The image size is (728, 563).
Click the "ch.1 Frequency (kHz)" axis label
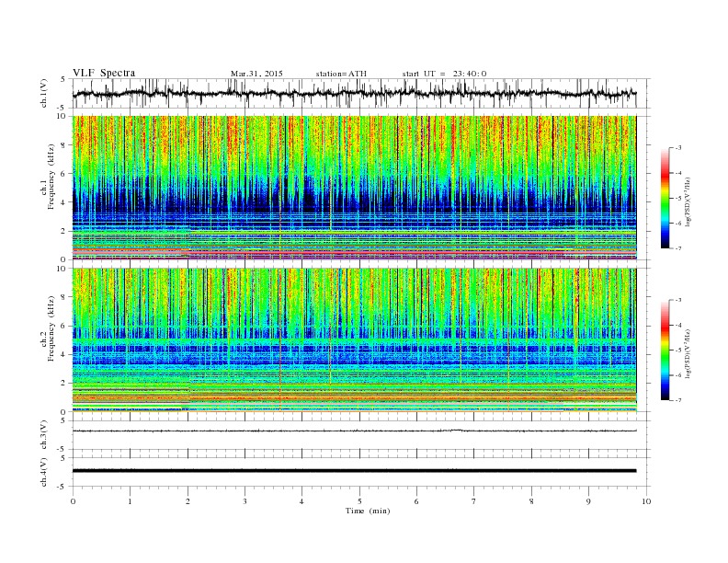point(48,176)
